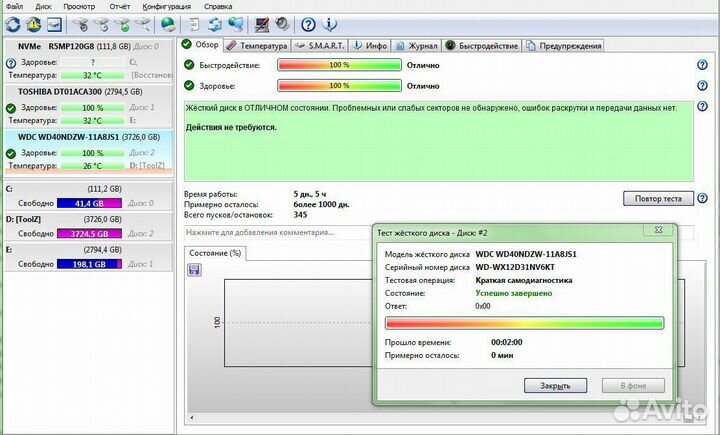This screenshot has height=435, width=720.
Task: Open the Отчёт menu
Action: [x=120, y=6]
